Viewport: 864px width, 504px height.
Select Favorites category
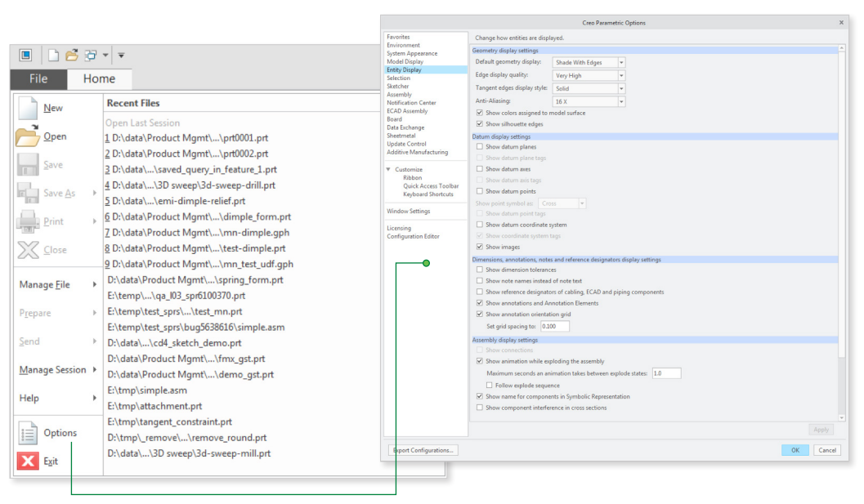point(398,37)
